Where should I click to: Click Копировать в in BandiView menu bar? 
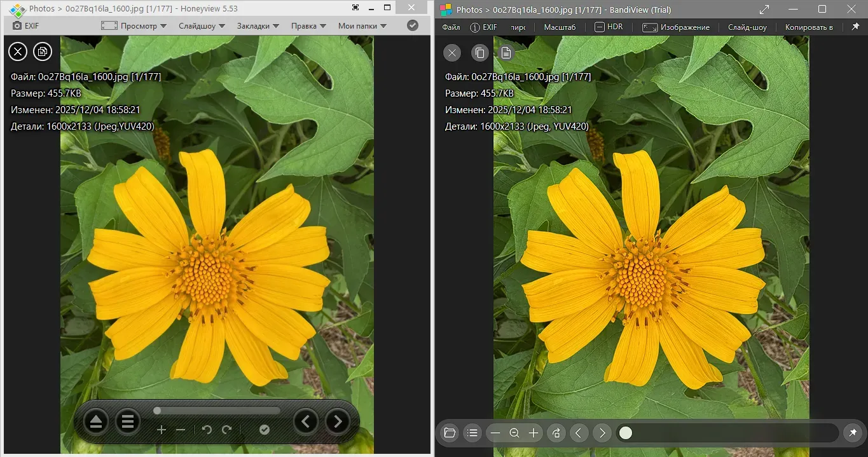pyautogui.click(x=810, y=27)
